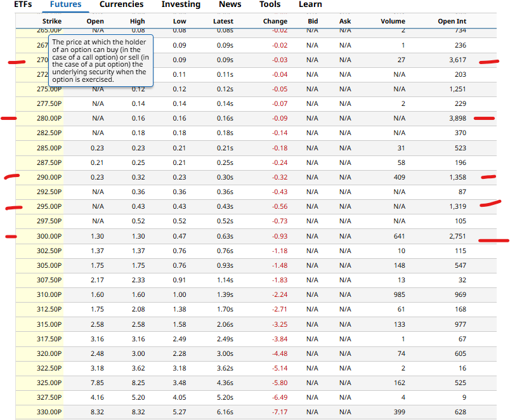The width and height of the screenshot is (510, 420).
Task: Click open interest 3,898 value
Action: click(x=457, y=119)
